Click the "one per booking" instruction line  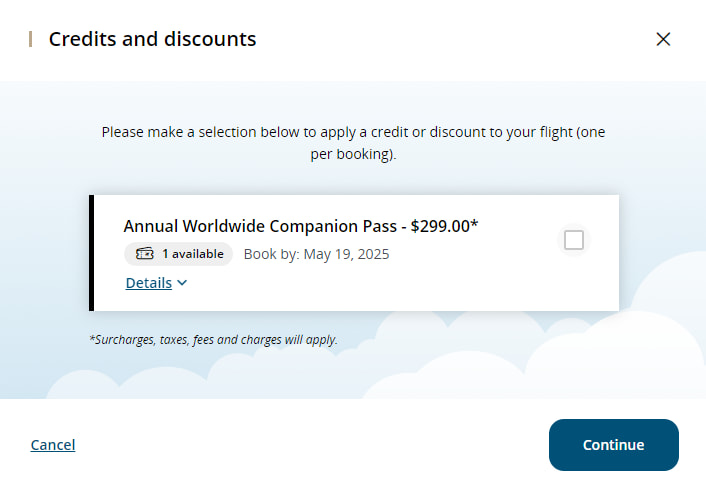pos(353,156)
